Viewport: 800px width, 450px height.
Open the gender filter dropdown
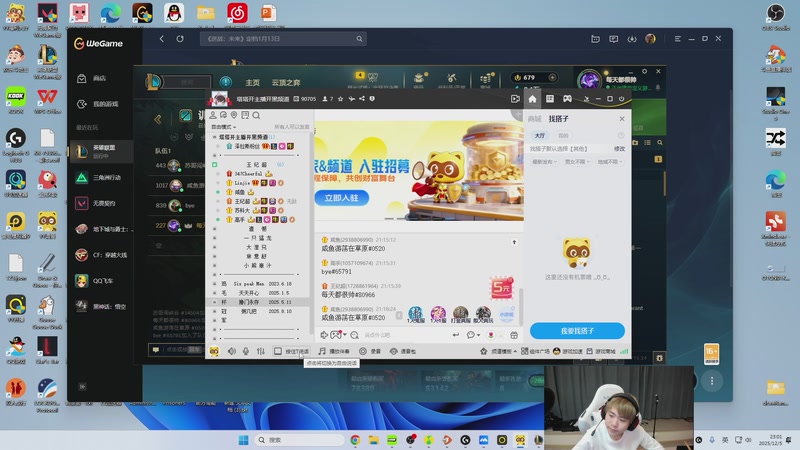tap(577, 162)
